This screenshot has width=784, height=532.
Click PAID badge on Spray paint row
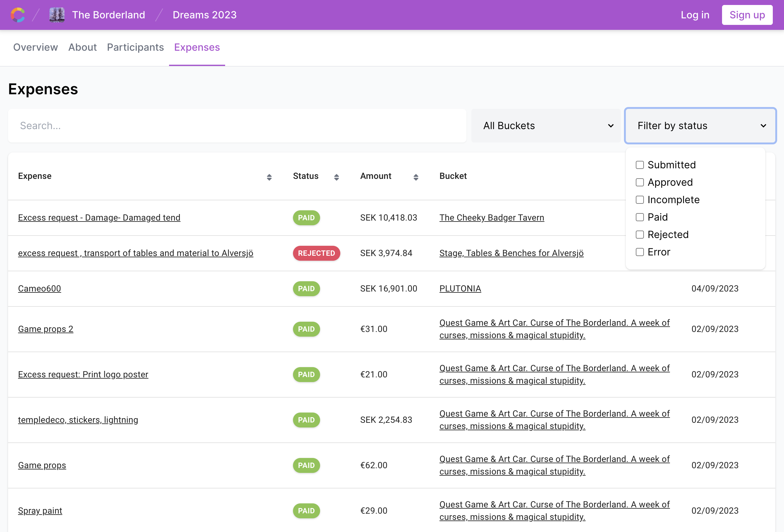[306, 511]
